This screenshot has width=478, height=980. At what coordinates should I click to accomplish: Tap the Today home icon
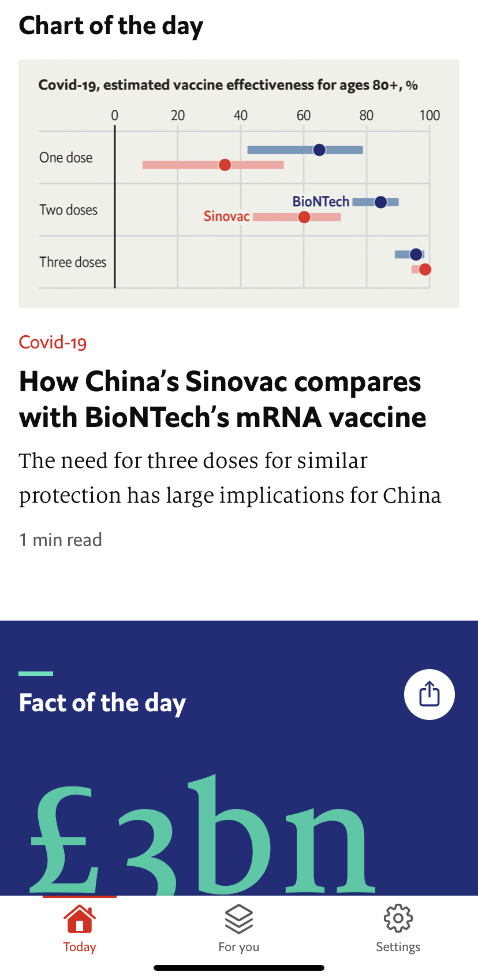click(80, 919)
